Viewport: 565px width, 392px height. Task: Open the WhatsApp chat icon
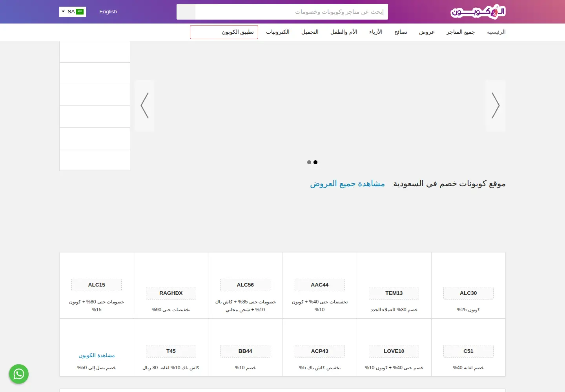tap(19, 374)
